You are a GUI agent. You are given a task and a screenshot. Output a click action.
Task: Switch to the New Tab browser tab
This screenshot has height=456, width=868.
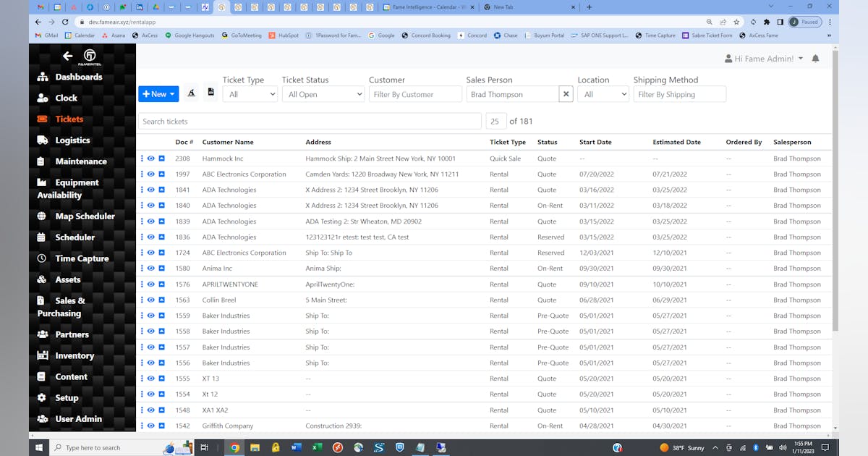529,7
